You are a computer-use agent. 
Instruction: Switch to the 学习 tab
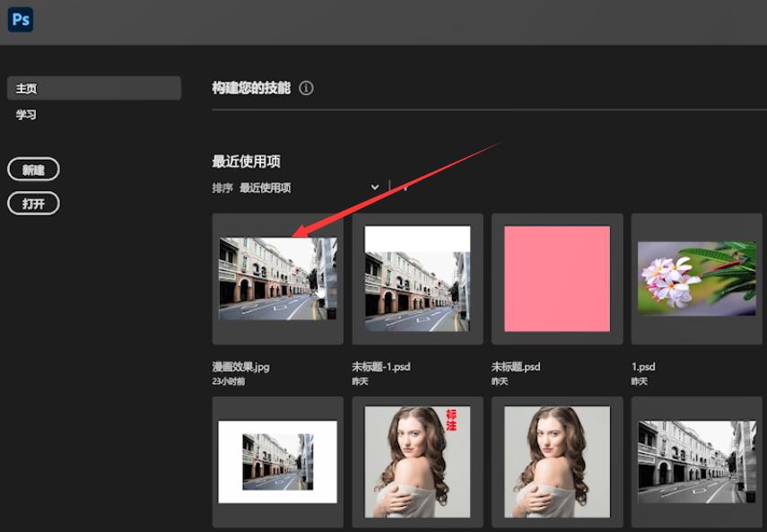pyautogui.click(x=26, y=115)
